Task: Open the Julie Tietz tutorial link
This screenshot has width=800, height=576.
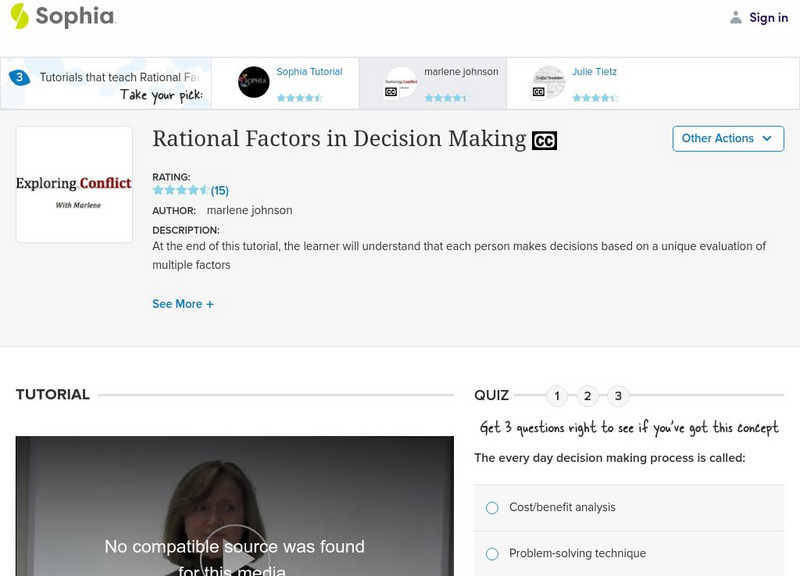Action: 594,72
